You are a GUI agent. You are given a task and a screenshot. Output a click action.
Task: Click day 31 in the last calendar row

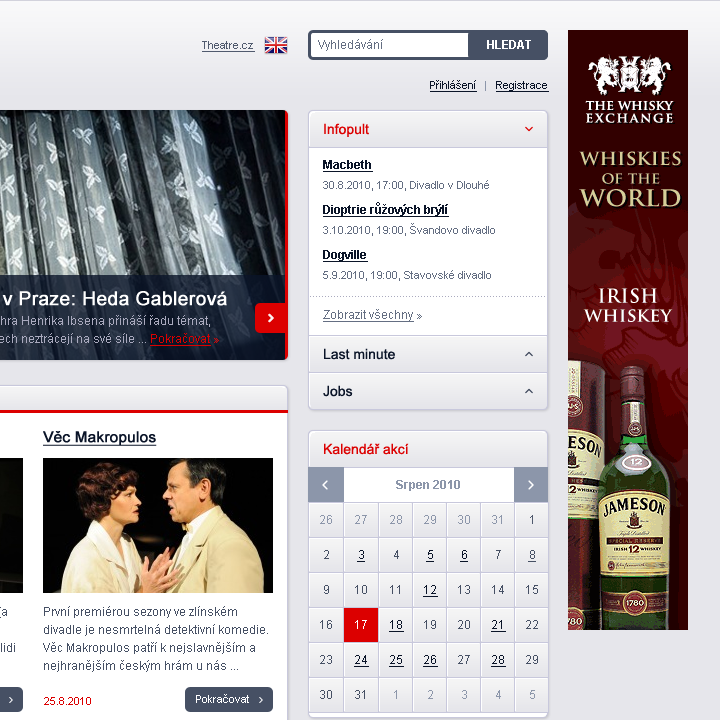[361, 695]
